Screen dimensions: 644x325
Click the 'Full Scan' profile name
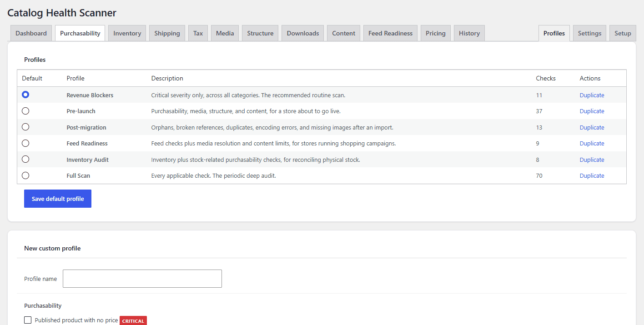point(78,175)
